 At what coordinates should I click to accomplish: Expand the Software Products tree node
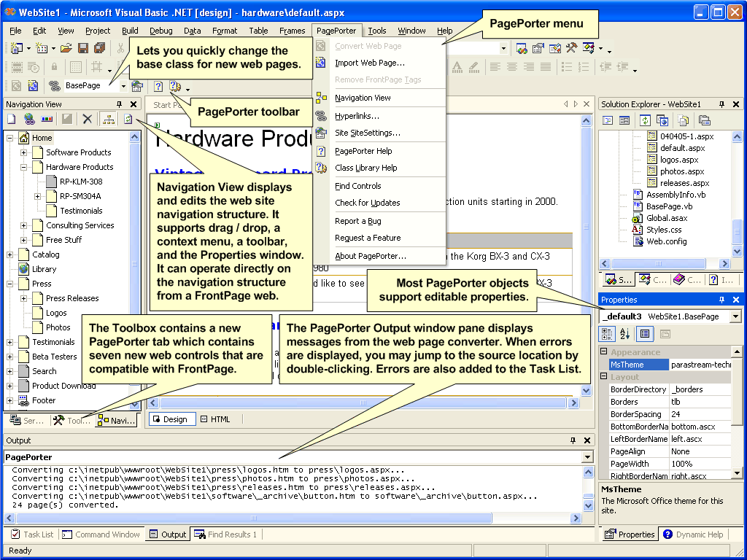23,153
